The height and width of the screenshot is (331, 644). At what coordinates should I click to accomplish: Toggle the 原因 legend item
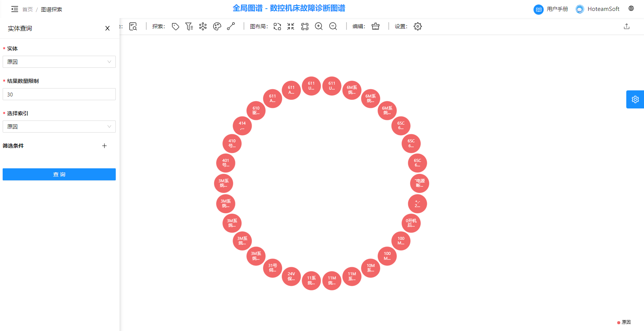click(624, 322)
